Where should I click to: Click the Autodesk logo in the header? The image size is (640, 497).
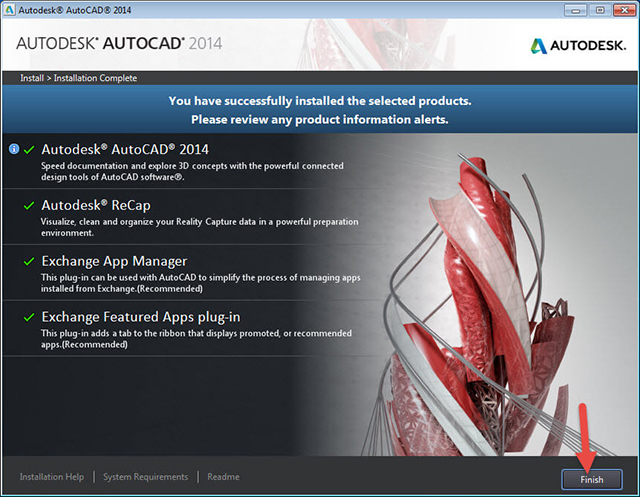tap(578, 45)
